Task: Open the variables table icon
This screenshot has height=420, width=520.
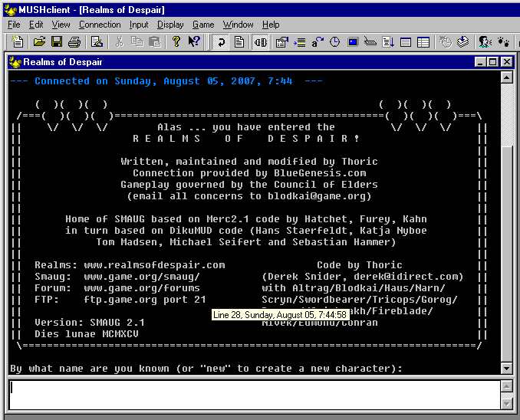Action: (423, 42)
